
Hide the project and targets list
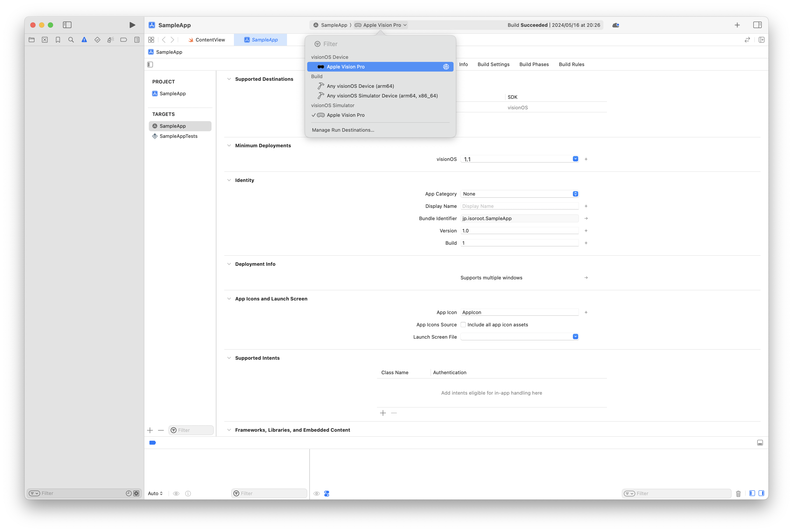coord(150,65)
